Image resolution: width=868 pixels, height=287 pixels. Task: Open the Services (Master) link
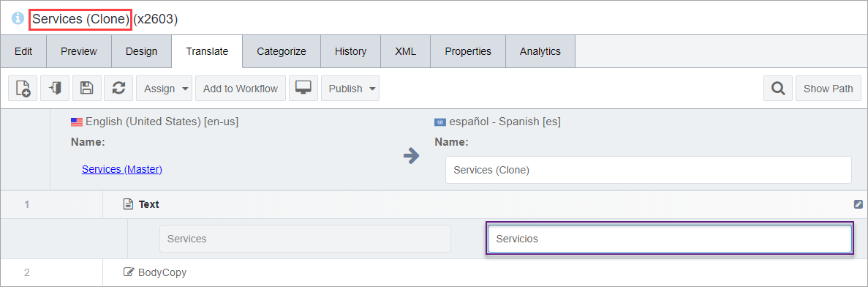pos(122,170)
